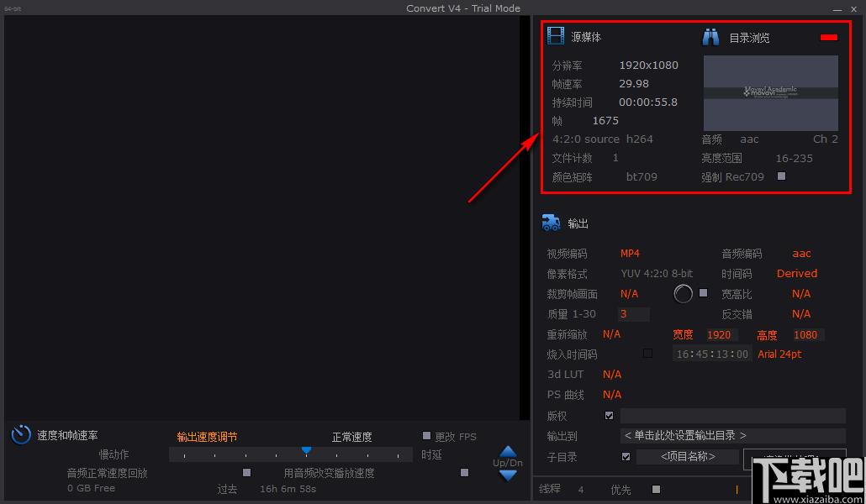This screenshot has height=504, width=866.
Task: Click the duration value 00:00:55.8
Action: pos(648,102)
